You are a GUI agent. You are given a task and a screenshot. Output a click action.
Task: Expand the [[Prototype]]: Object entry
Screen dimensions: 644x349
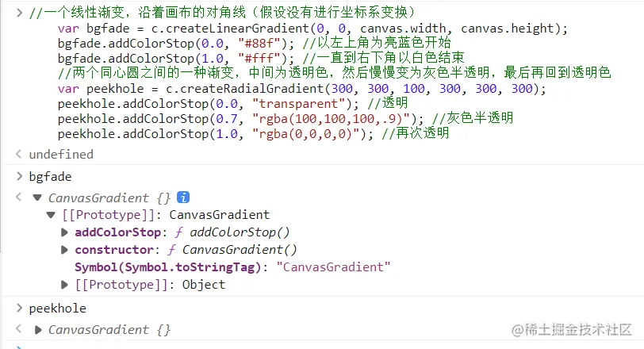64,284
